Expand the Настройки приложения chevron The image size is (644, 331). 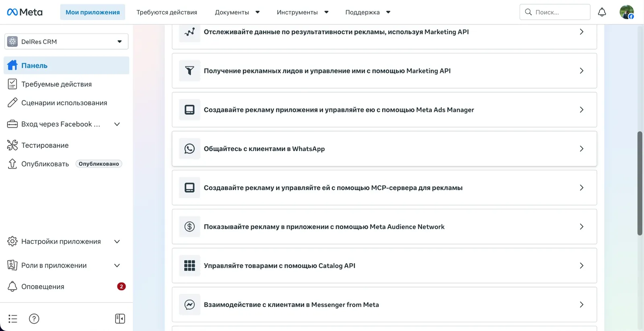coord(117,242)
